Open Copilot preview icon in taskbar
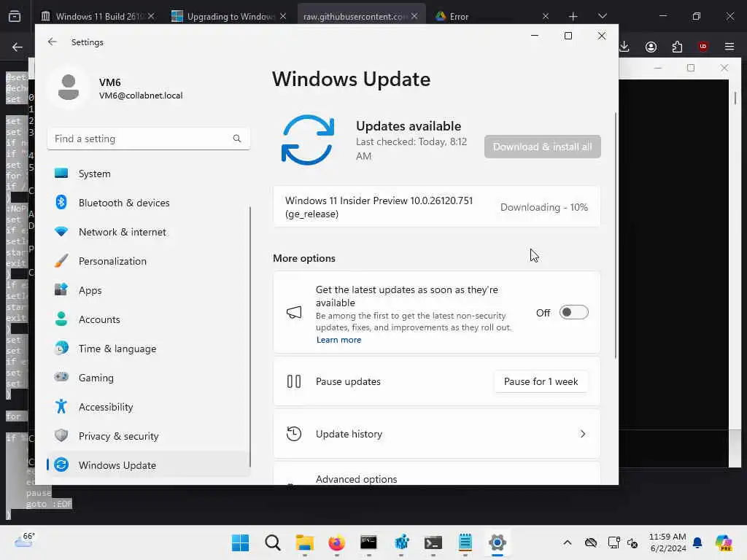Viewport: 747px width, 560px height. click(724, 542)
